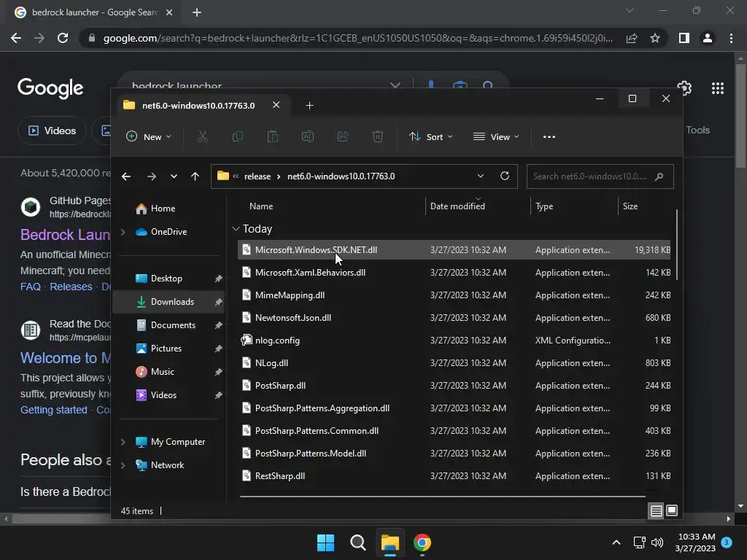Screen dimensions: 747x560
Task: Click Chrome's address bar URL
Action: [357, 38]
